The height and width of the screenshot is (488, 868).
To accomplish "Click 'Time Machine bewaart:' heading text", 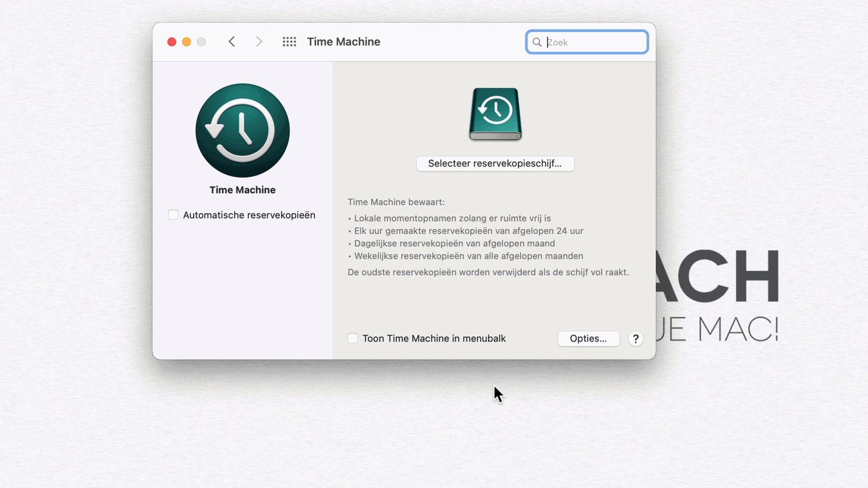I will point(396,202).
